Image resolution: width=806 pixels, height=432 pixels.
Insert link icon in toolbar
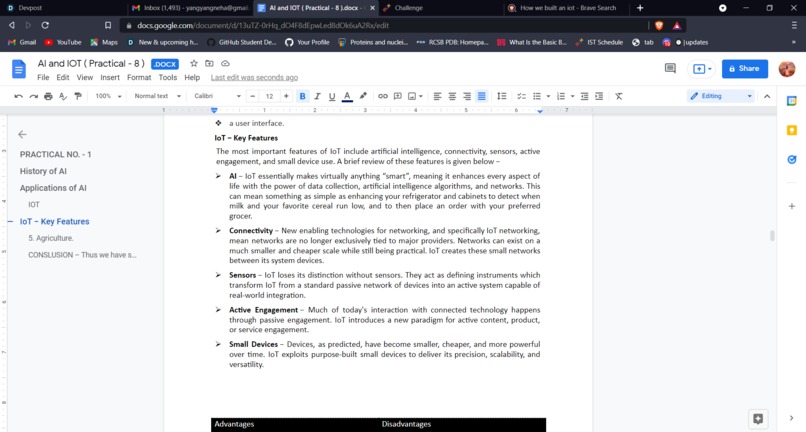[x=383, y=96]
